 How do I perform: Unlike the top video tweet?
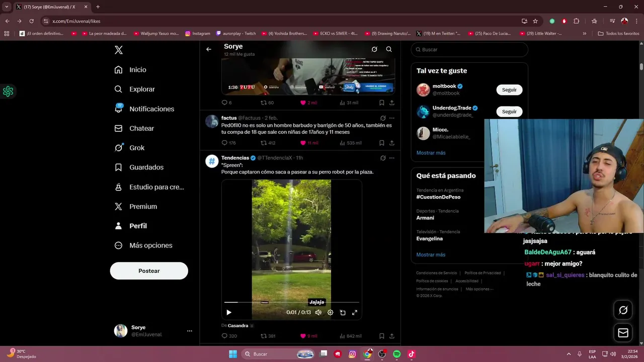308,103
